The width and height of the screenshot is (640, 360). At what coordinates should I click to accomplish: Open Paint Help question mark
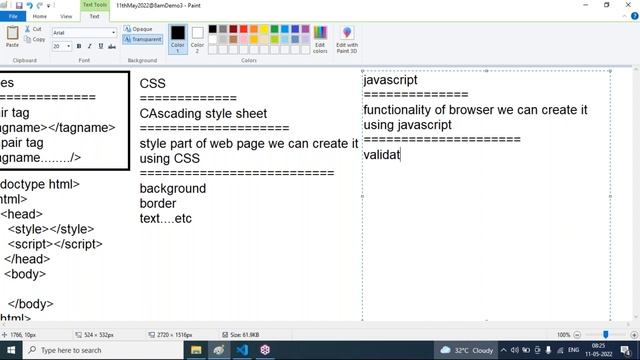click(634, 16)
